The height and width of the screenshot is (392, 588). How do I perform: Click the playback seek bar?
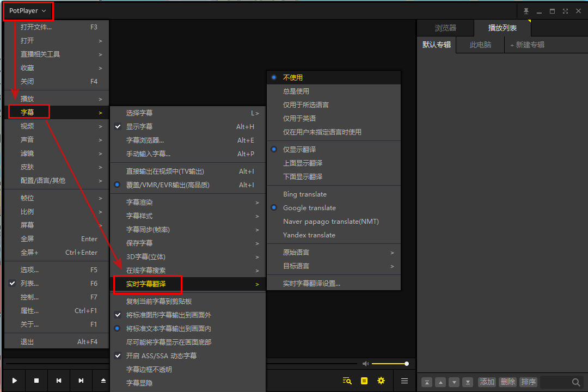(181, 364)
